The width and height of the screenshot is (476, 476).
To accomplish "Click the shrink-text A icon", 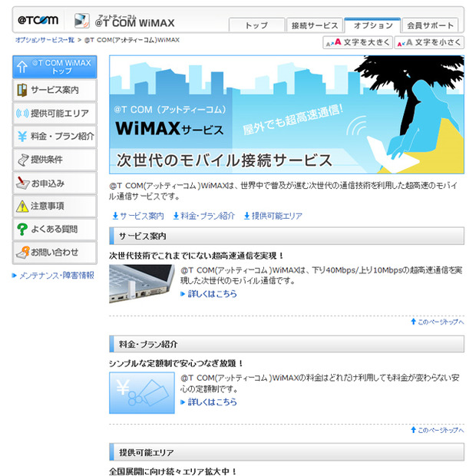I will pos(405,42).
